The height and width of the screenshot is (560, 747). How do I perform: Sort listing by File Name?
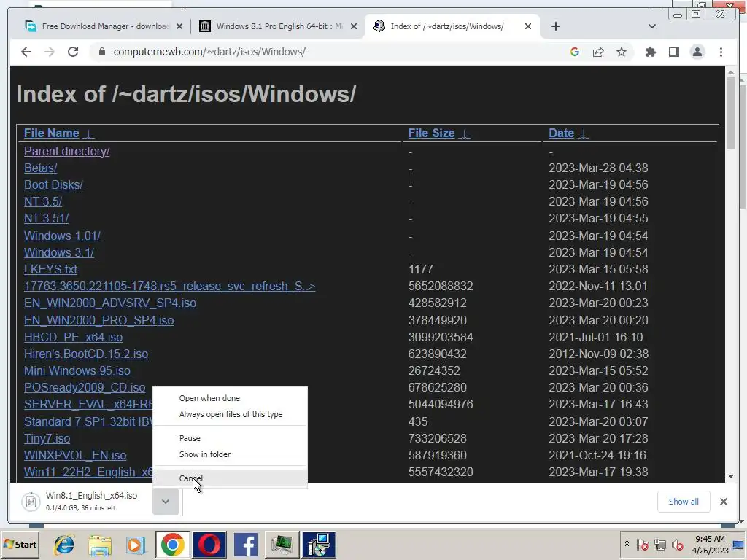coord(52,133)
